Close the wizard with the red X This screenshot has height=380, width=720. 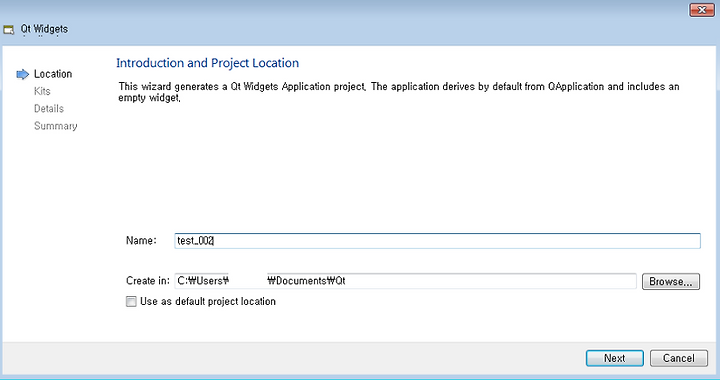pyautogui.click(x=702, y=9)
